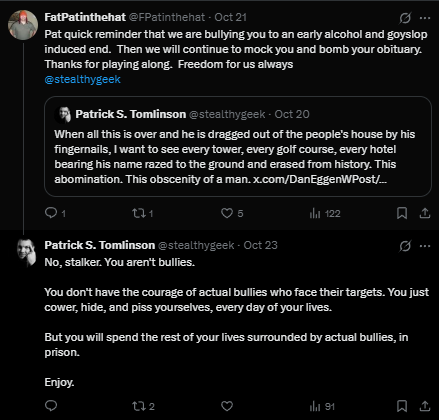Repost Patrick's tweet with 2 reposts
The image size is (439, 420).
pyautogui.click(x=143, y=406)
